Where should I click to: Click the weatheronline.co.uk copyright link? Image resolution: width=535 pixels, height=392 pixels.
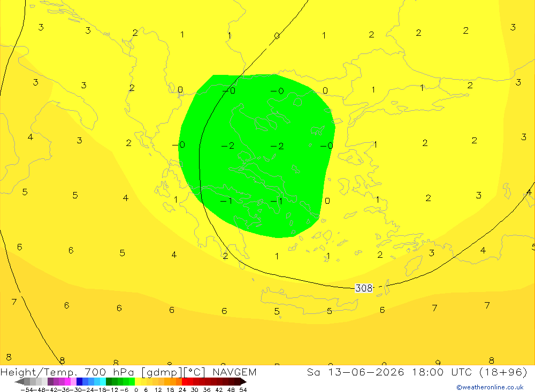pyautogui.click(x=490, y=387)
